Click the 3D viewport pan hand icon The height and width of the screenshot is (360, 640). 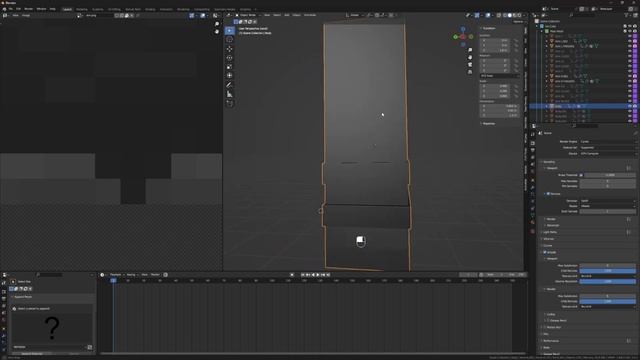470,58
